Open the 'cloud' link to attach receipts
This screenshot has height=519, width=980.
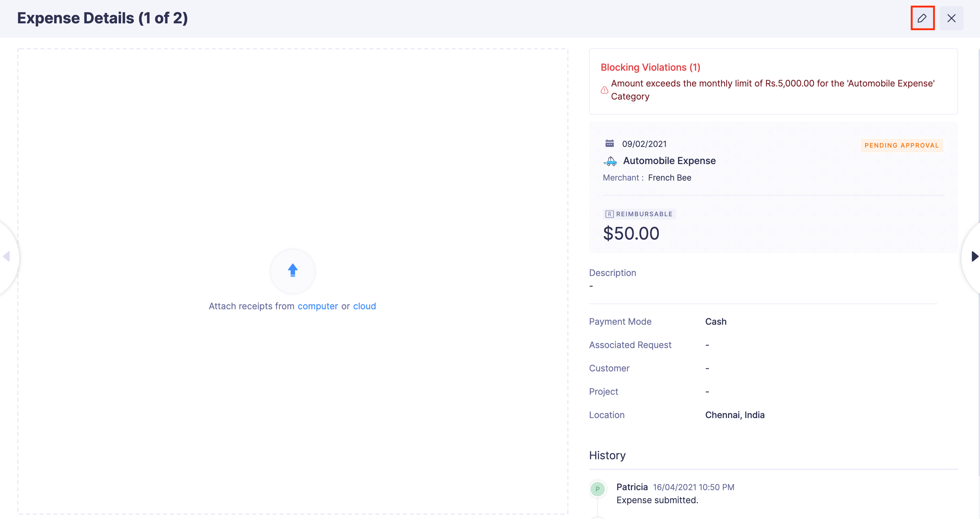[364, 306]
